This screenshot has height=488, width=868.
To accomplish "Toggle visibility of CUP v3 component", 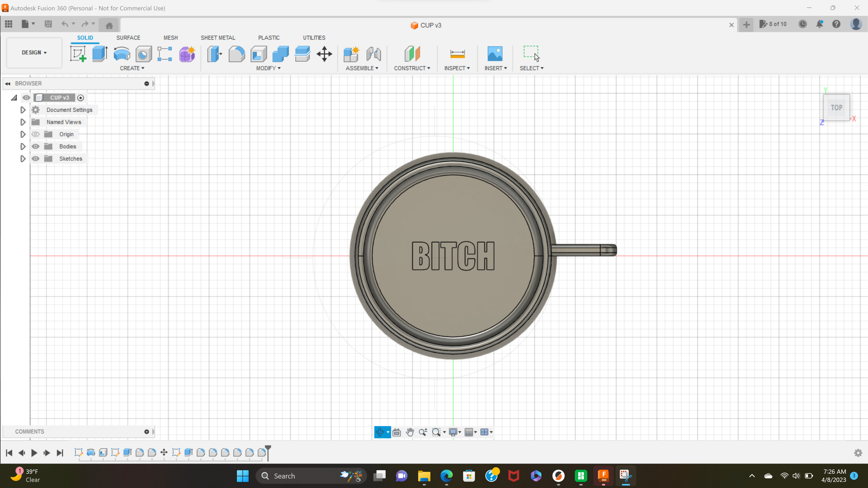I will coord(26,98).
